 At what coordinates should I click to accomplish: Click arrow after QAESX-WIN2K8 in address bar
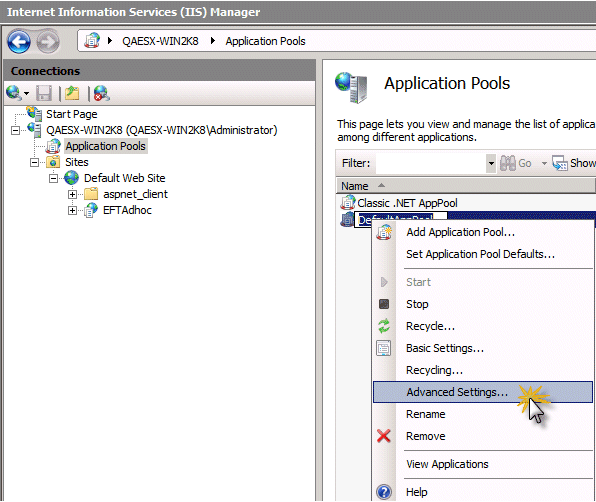212,41
